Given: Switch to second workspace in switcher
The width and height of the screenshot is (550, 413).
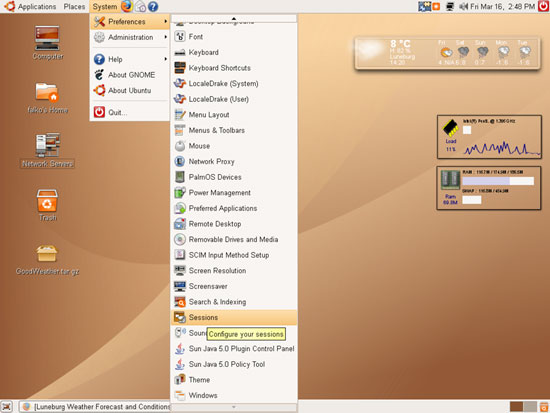Looking at the screenshot, I should tap(530, 407).
